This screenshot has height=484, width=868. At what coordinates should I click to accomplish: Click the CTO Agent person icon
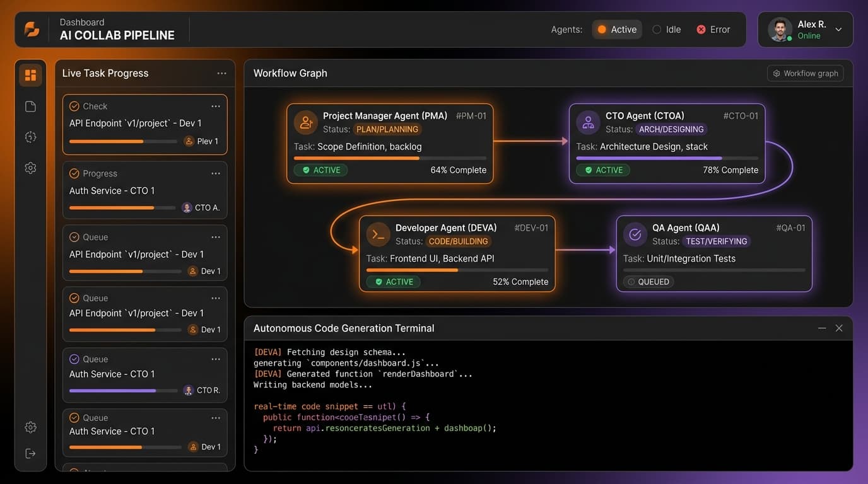588,122
